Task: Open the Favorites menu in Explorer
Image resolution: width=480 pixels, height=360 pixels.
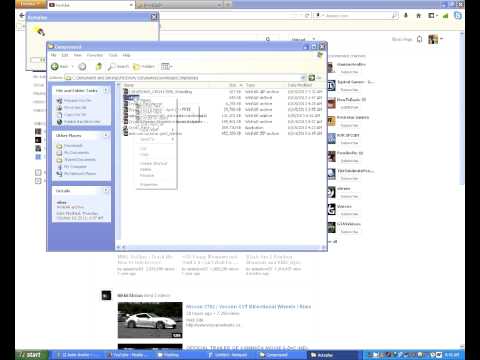Action: click(95, 55)
